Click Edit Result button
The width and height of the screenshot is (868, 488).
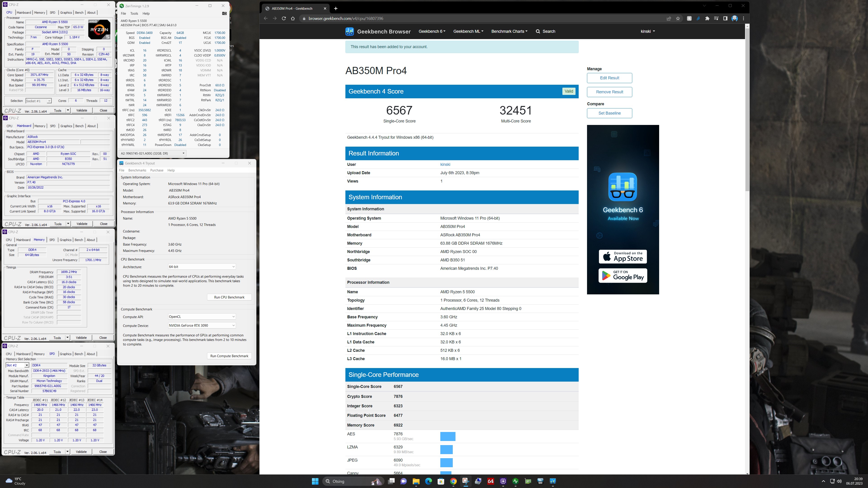610,78
